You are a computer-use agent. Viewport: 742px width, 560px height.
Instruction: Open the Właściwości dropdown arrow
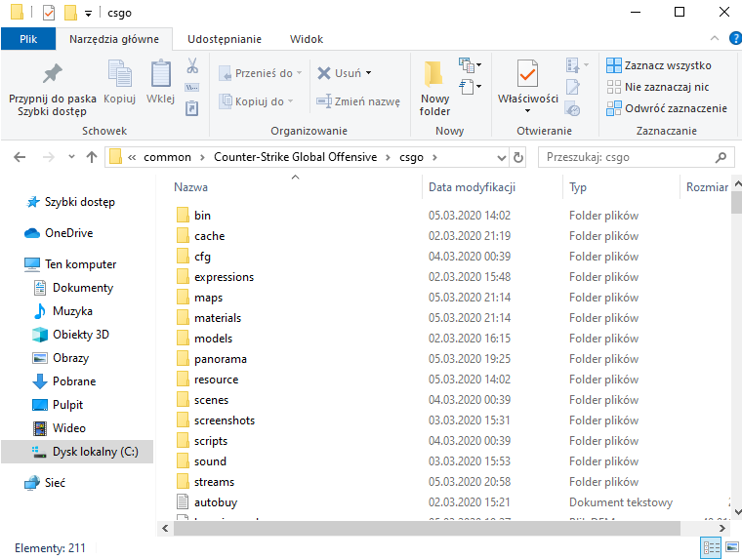(x=527, y=111)
